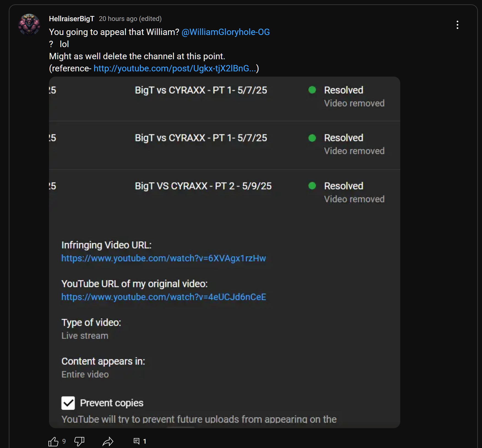Click the '20 hours ago (edited)' timestamp
482x448 pixels.
[x=130, y=19]
